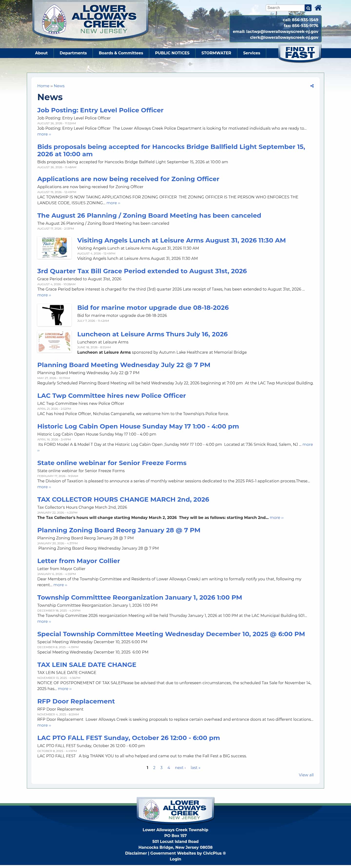
Task: Click the search magnifier button
Action: pos(308,8)
